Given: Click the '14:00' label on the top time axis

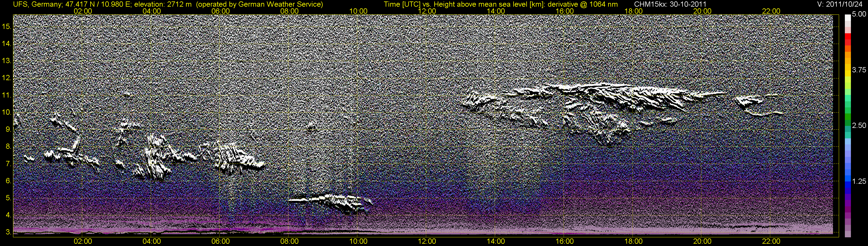Looking at the screenshot, I should click(496, 11).
